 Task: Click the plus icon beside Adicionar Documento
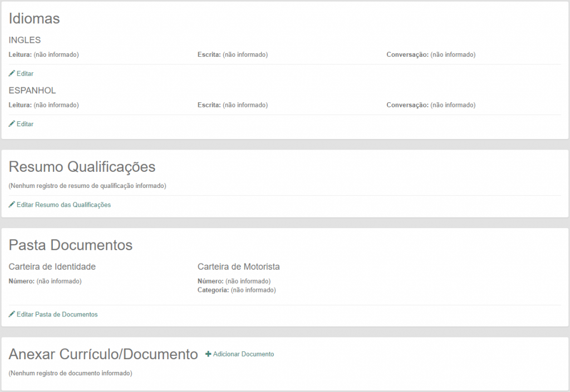pos(208,354)
